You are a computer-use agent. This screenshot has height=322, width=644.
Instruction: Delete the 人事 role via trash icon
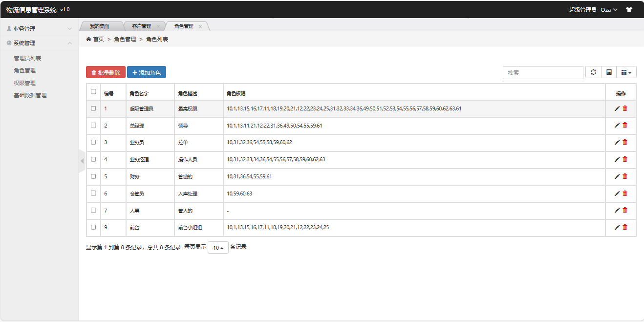point(625,210)
